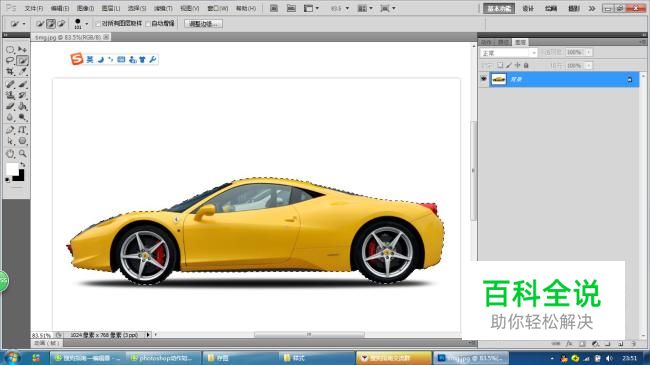This screenshot has width=650, height=365.
Task: Enable 自动增强 checkbox
Action: click(x=148, y=24)
